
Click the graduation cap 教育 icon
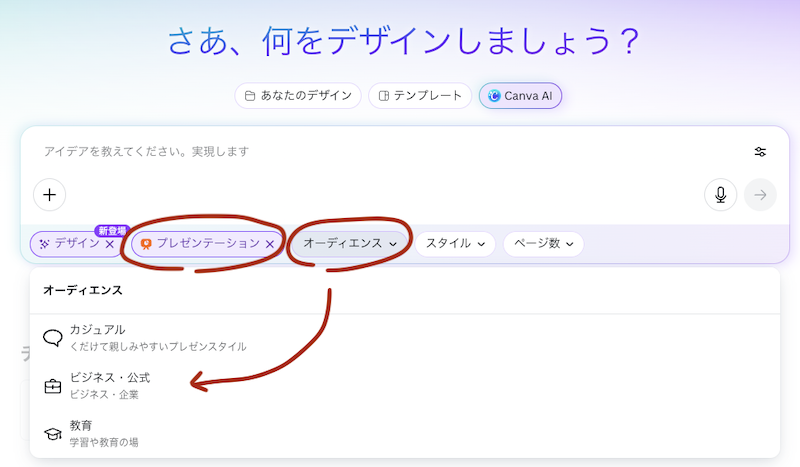click(53, 433)
